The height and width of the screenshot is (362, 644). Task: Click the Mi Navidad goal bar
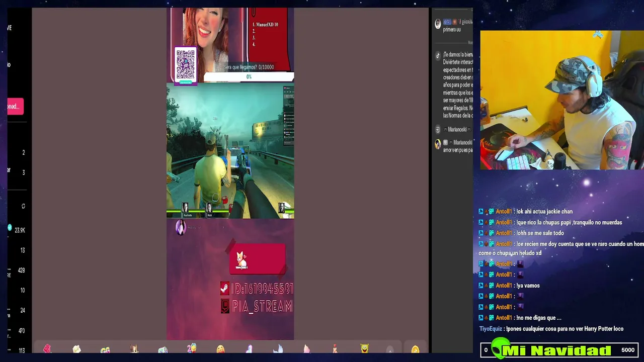(559, 350)
